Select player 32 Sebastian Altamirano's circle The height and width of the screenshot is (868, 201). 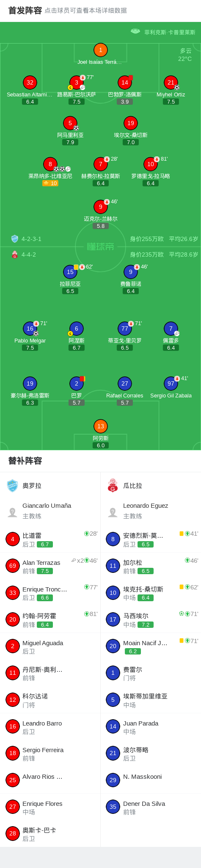pos(30,82)
